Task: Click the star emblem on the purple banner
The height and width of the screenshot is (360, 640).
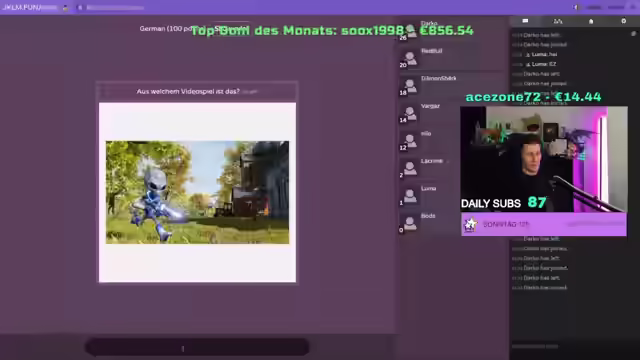Action: (x=471, y=224)
